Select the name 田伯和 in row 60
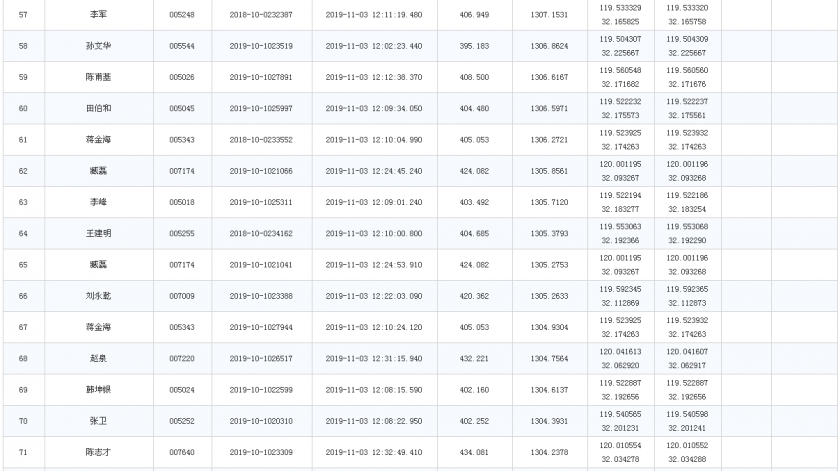This screenshot has width=840, height=471. (99, 108)
